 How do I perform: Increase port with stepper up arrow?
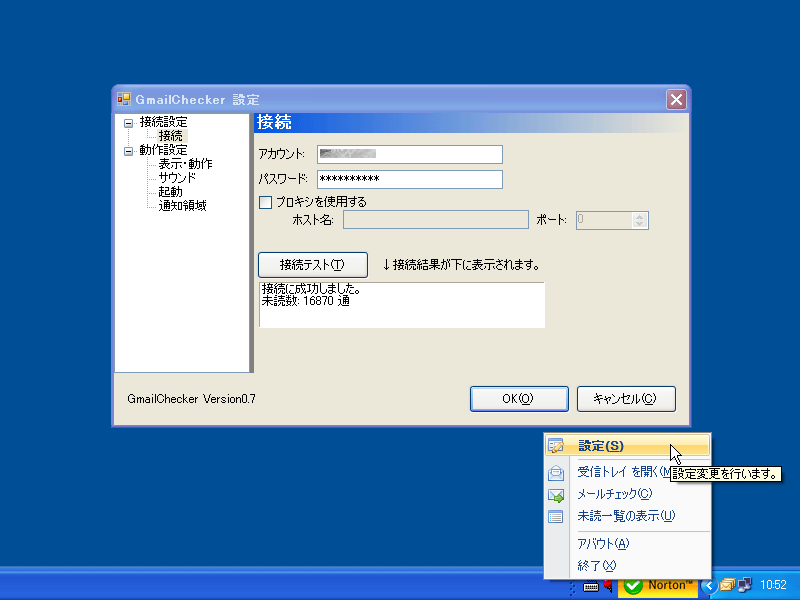(x=640, y=216)
